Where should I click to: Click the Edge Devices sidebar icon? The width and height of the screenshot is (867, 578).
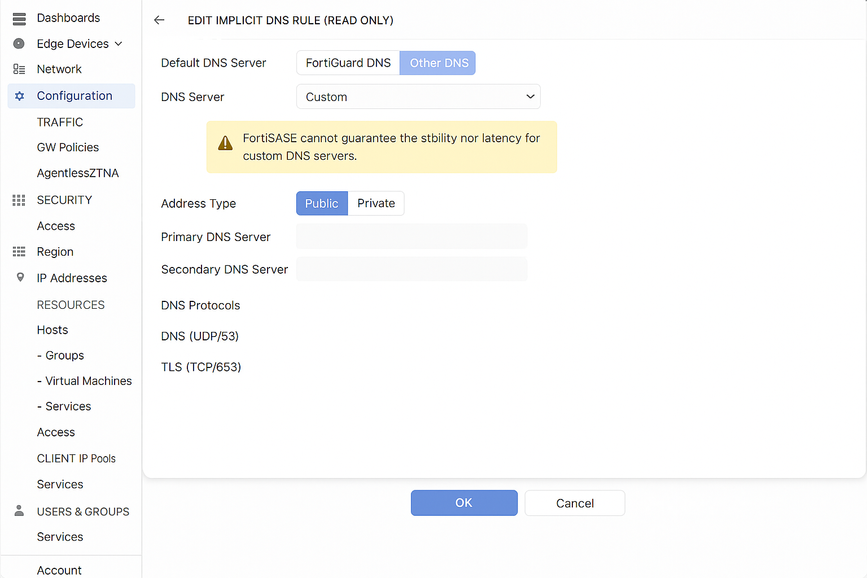tap(19, 44)
